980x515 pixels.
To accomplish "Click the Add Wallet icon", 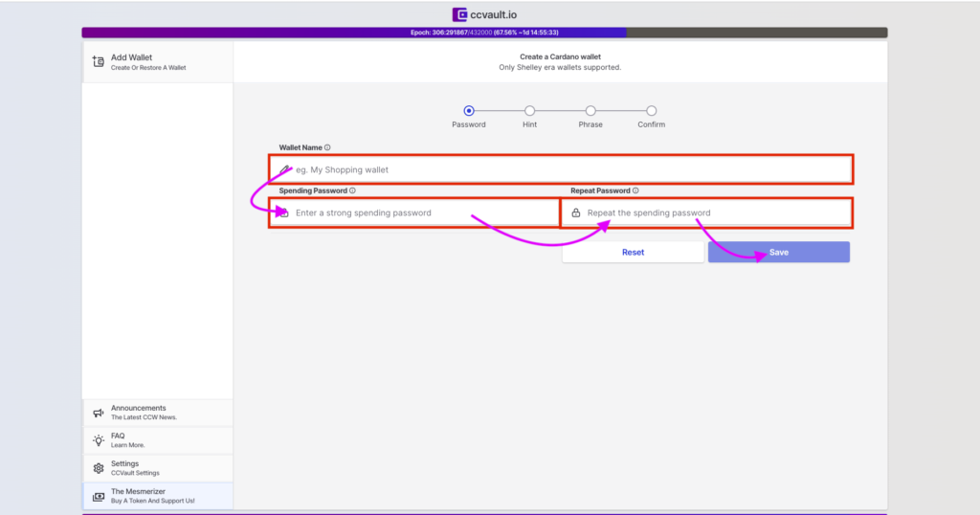I will (x=98, y=61).
